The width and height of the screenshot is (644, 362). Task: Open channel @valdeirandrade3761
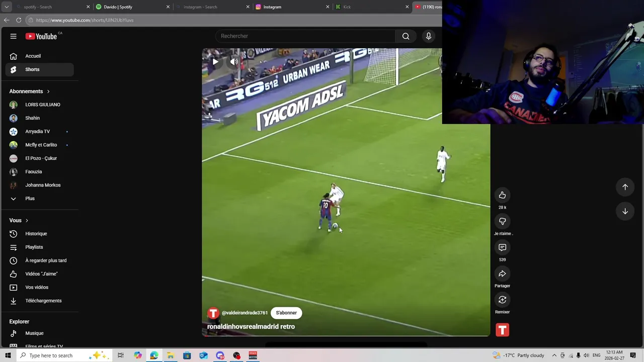pos(245,313)
